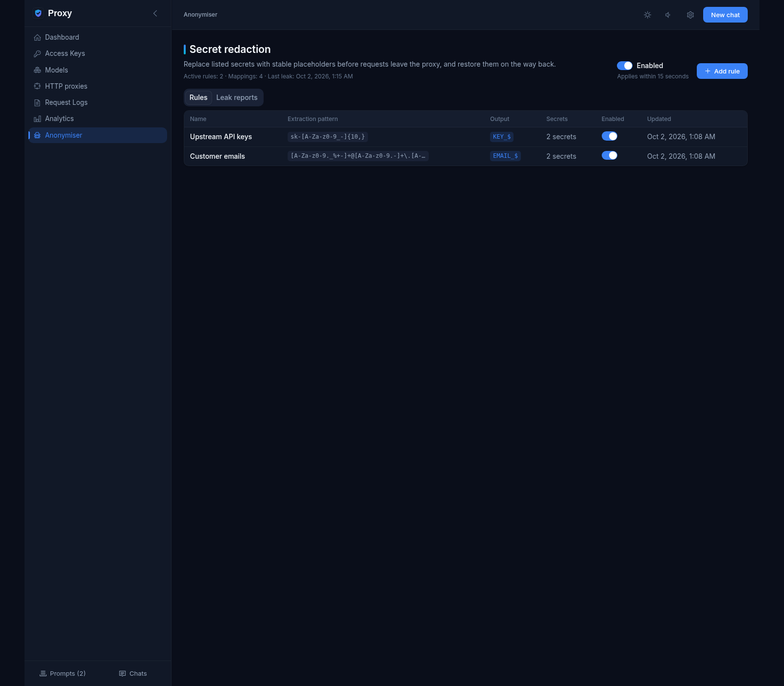Screen dimensions: 784x686
Task: Click the Updated column header
Action: [x=659, y=119]
